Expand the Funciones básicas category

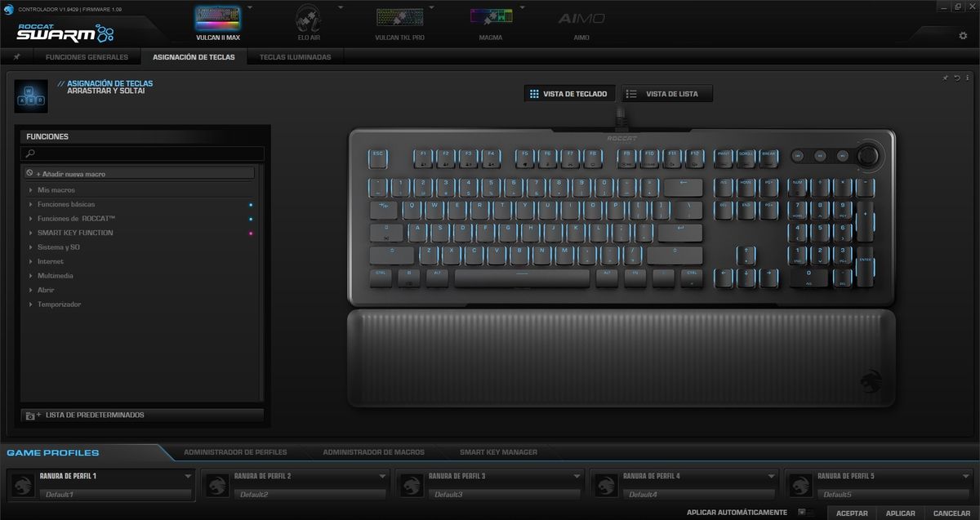tap(65, 204)
